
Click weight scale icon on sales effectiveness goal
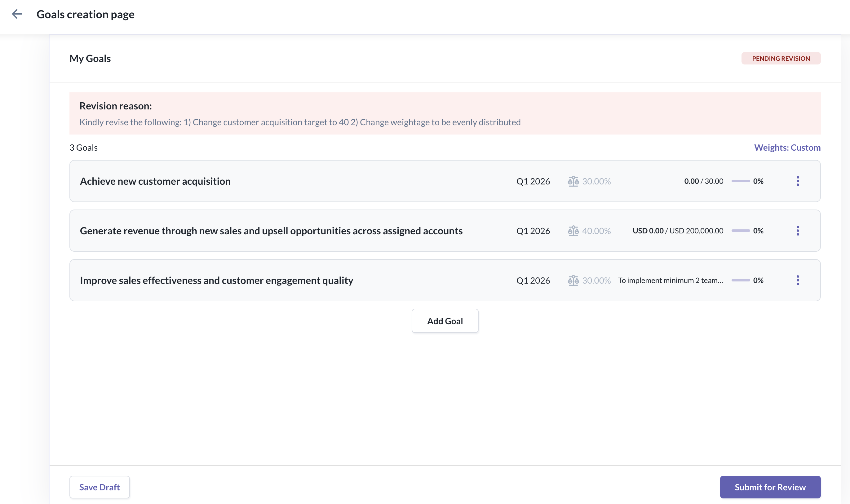573,280
